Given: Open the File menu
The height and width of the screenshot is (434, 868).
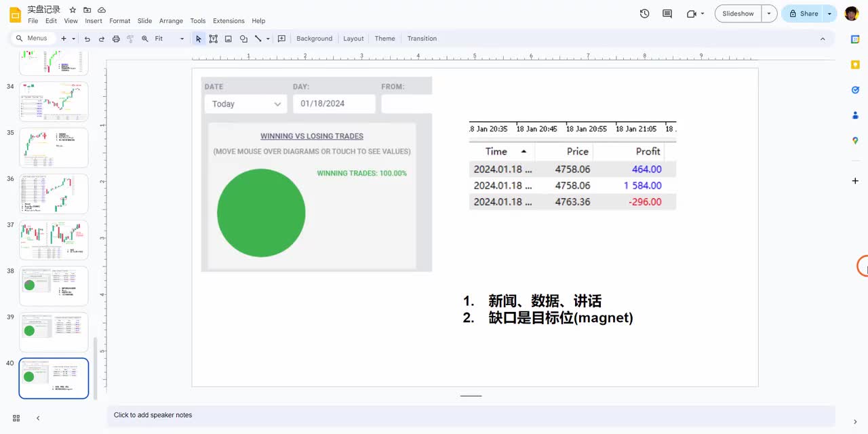Looking at the screenshot, I should (x=33, y=21).
